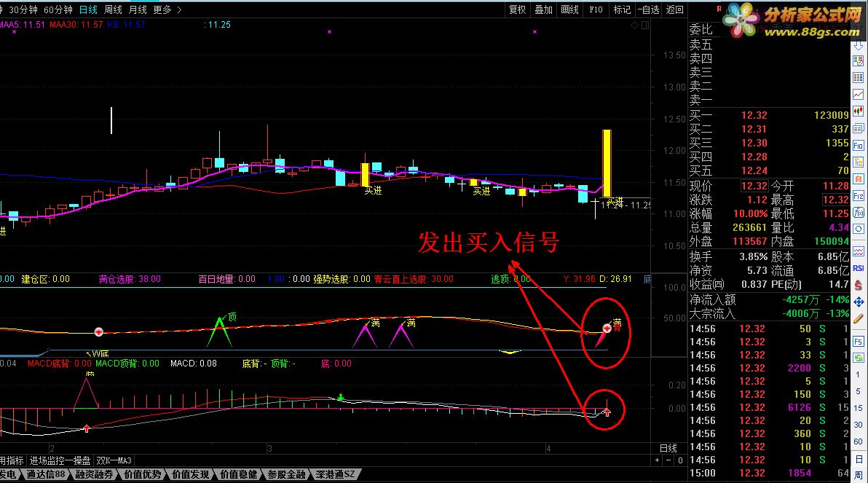
Task: Open the f(x) formula sidebar icon
Action: [x=858, y=213]
